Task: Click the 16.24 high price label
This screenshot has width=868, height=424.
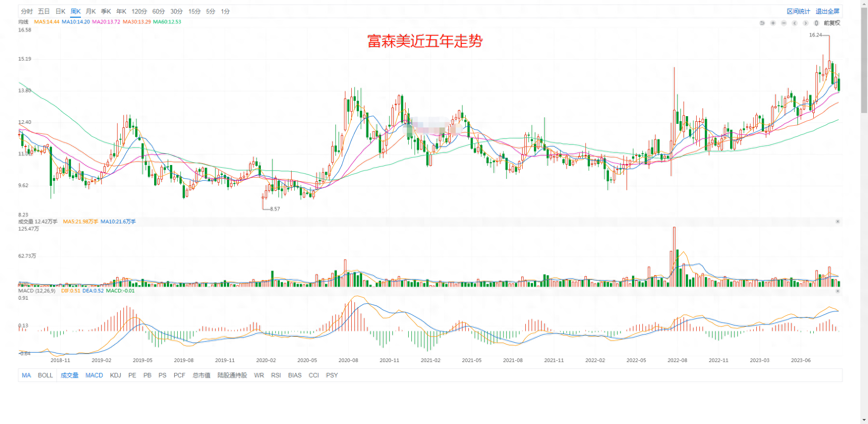Action: (x=816, y=35)
